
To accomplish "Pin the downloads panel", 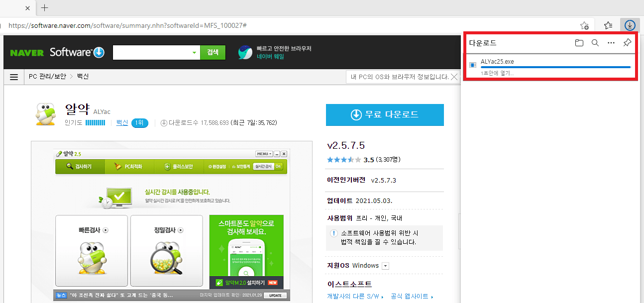I will click(627, 43).
